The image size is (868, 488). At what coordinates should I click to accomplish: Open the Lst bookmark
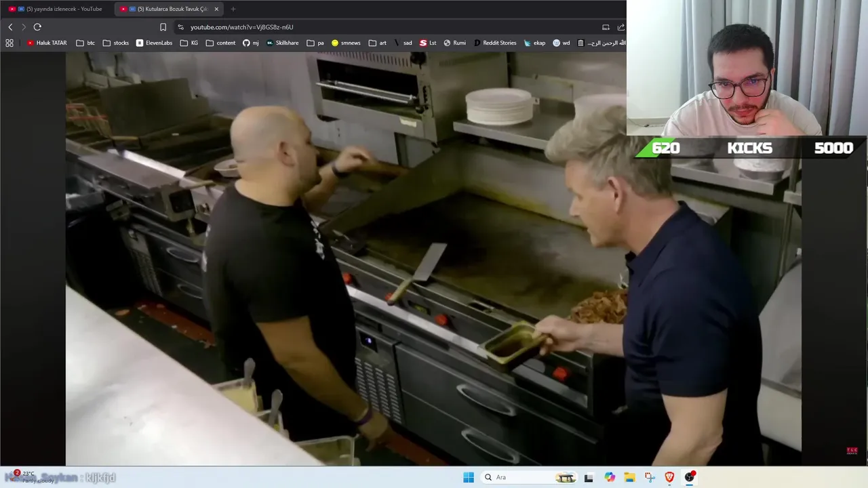(x=428, y=43)
